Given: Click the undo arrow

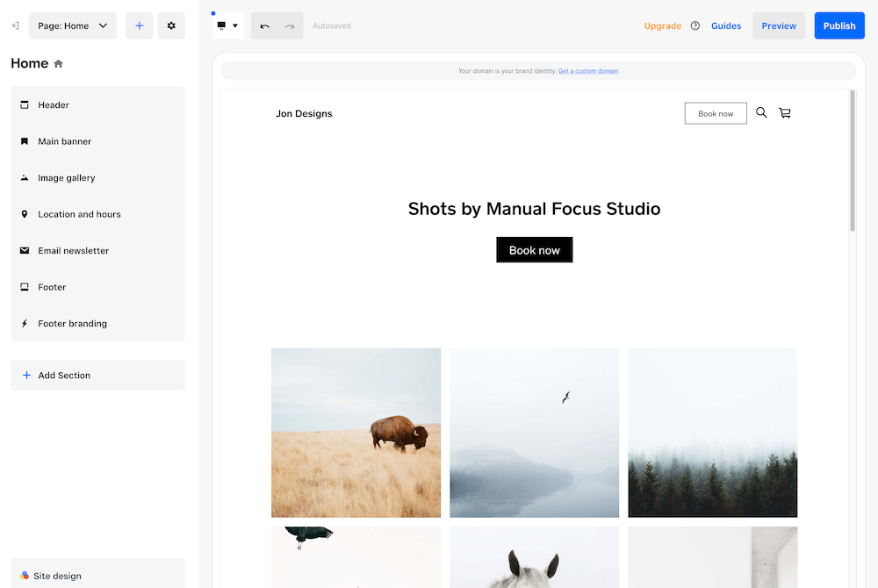Looking at the screenshot, I should (264, 25).
